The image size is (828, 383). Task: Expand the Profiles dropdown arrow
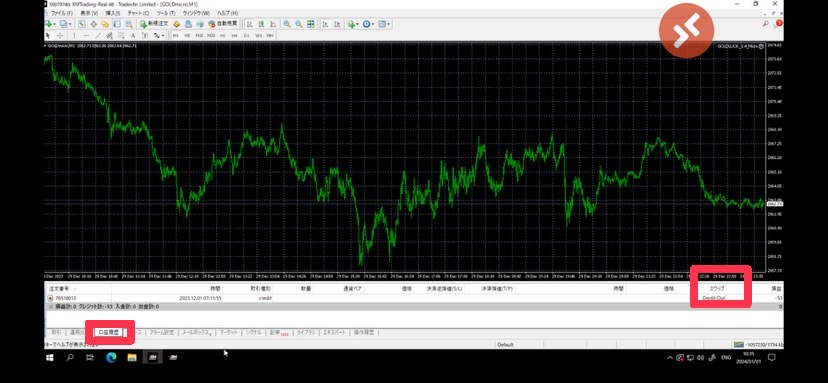70,24
